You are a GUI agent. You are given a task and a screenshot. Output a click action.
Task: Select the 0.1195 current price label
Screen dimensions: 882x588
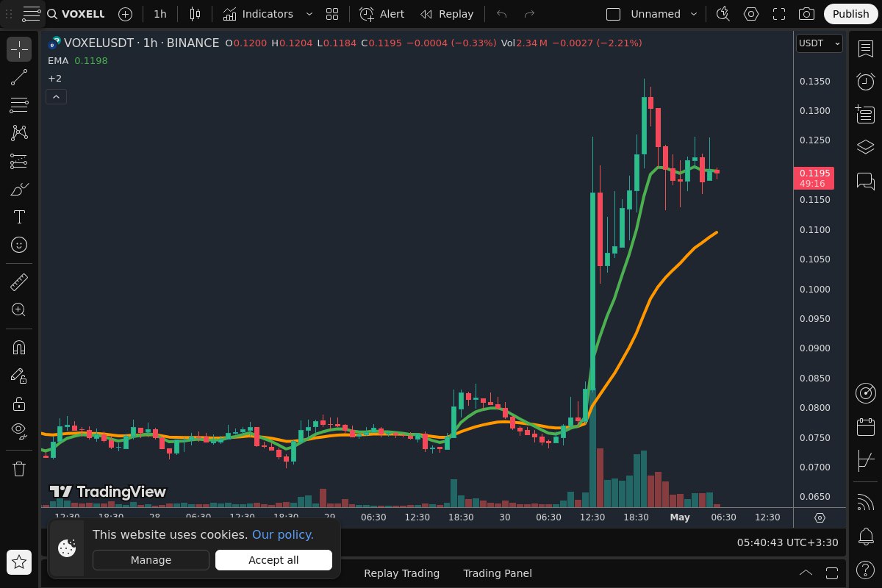pos(814,179)
